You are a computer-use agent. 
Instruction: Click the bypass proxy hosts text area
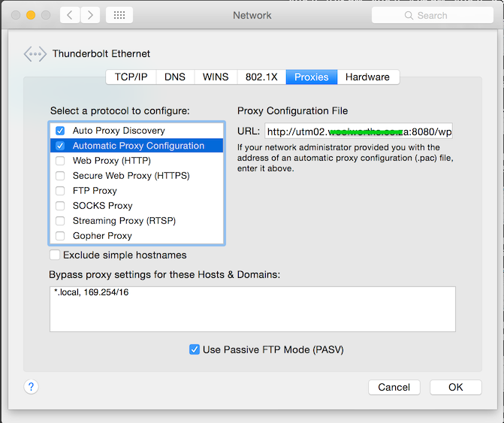252,309
